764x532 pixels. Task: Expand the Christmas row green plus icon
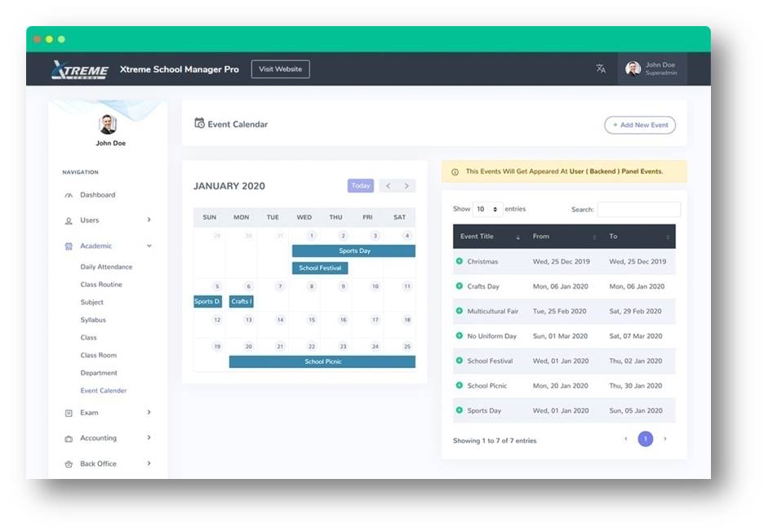click(x=460, y=261)
